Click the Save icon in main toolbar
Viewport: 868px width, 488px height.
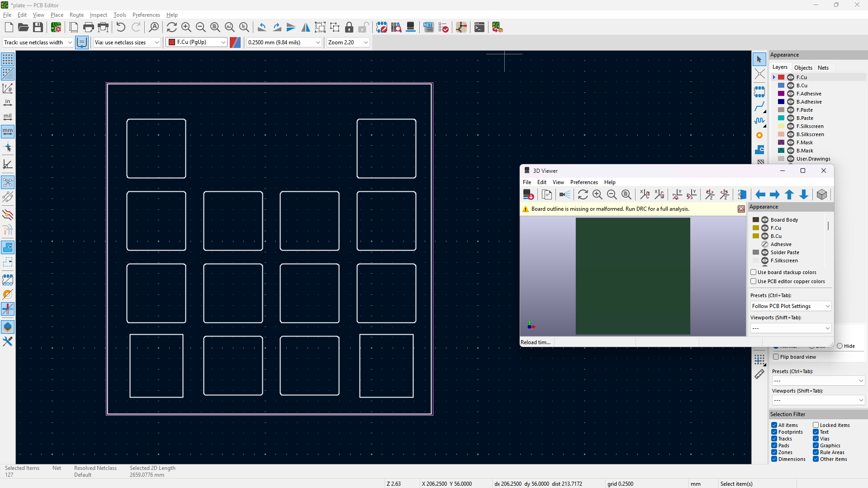pyautogui.click(x=38, y=28)
